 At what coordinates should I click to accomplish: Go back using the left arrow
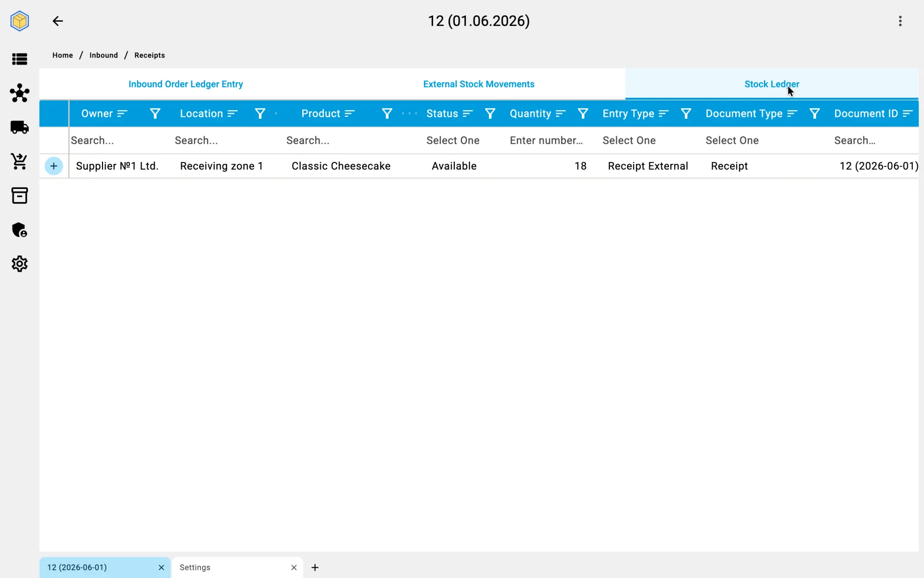pos(58,21)
